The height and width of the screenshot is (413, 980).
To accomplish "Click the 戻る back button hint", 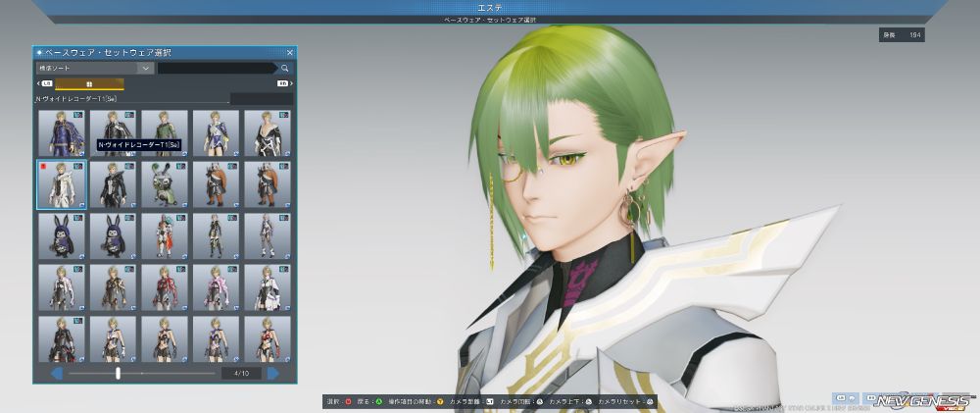I will click(369, 401).
